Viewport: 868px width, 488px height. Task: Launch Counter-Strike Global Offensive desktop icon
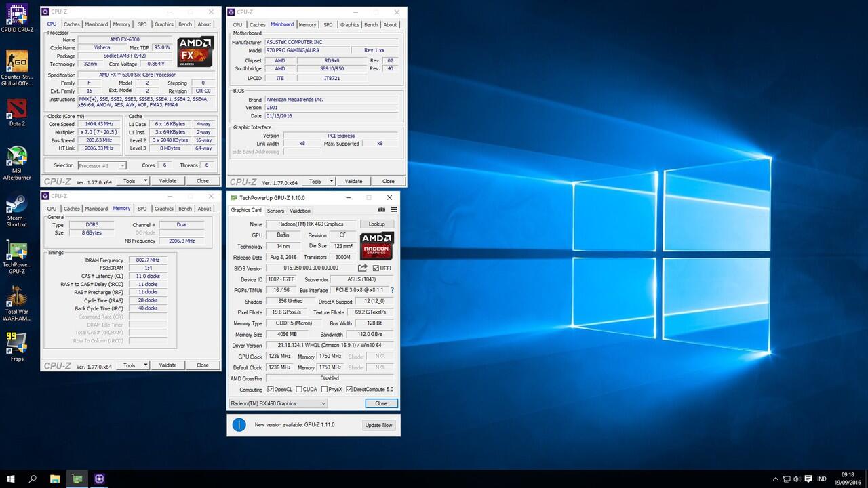pyautogui.click(x=17, y=68)
